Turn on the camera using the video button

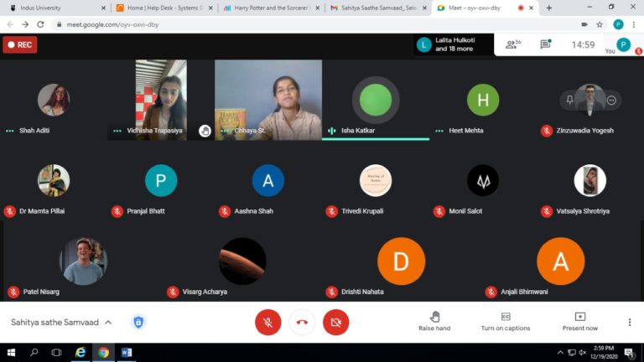pos(336,322)
